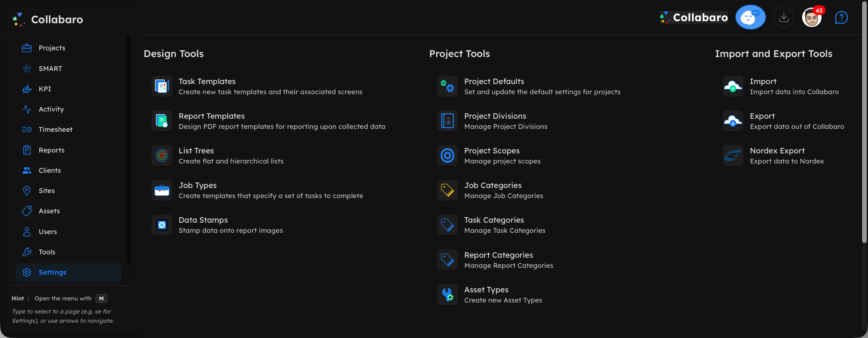Click the M shortcut key hint
The width and height of the screenshot is (868, 338).
101,299
